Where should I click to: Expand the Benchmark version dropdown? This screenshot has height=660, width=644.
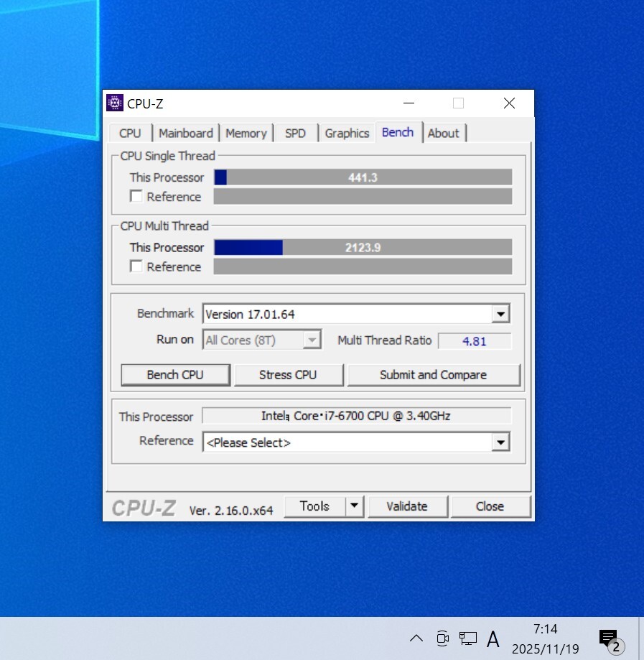(500, 314)
